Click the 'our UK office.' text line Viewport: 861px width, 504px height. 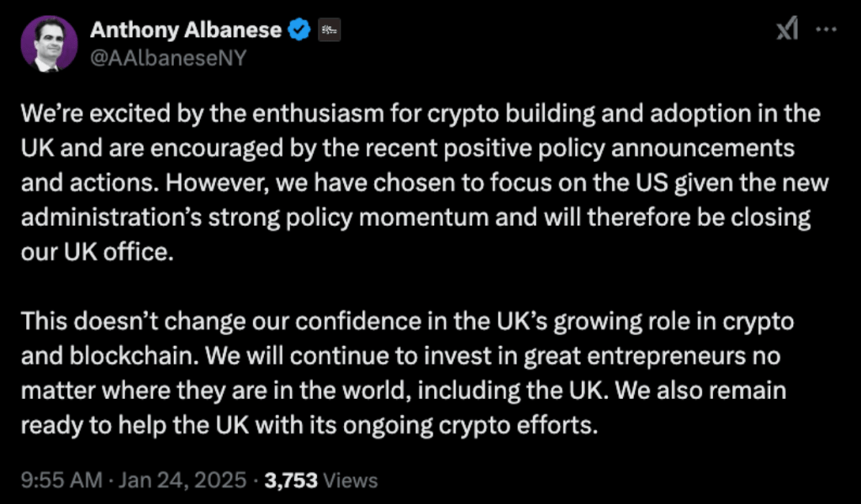point(98,252)
